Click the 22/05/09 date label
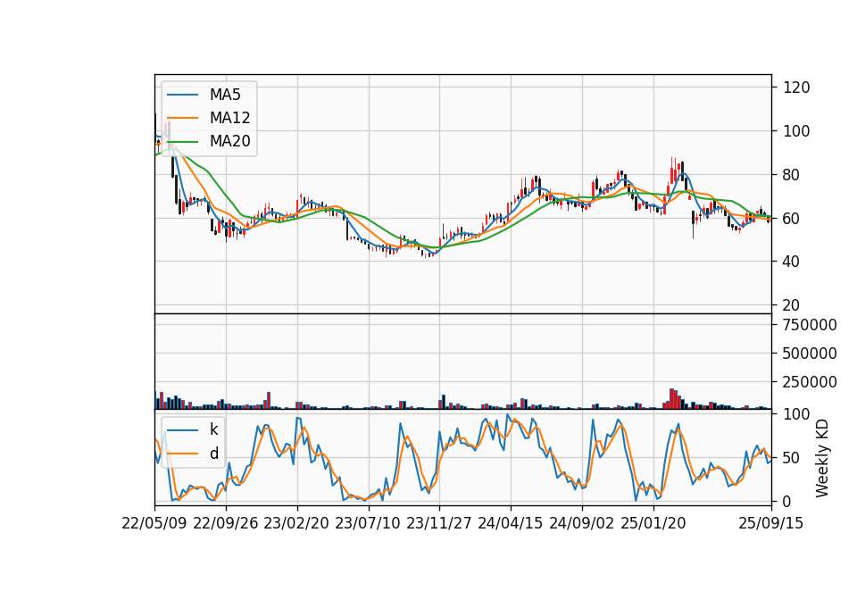The image size is (857, 616). pyautogui.click(x=154, y=523)
